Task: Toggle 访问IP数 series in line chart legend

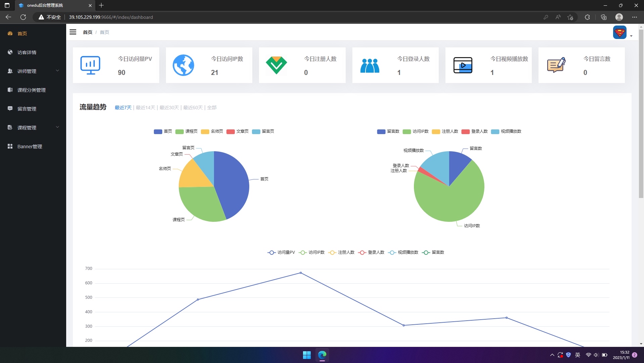Action: [312, 252]
